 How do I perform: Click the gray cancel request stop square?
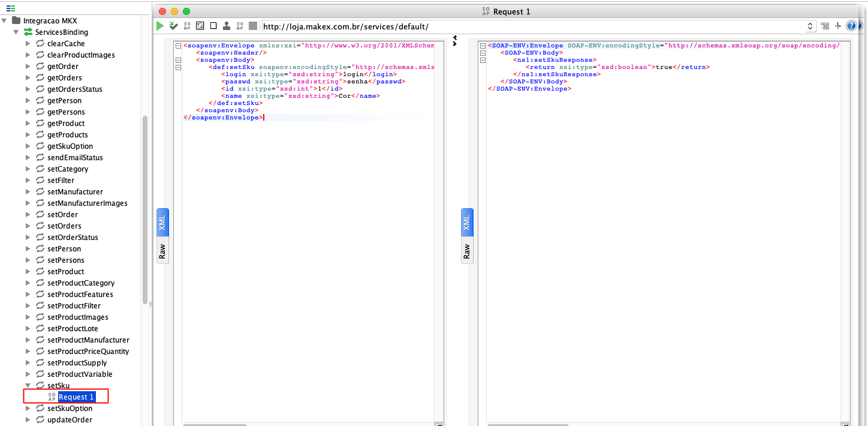coord(253,26)
